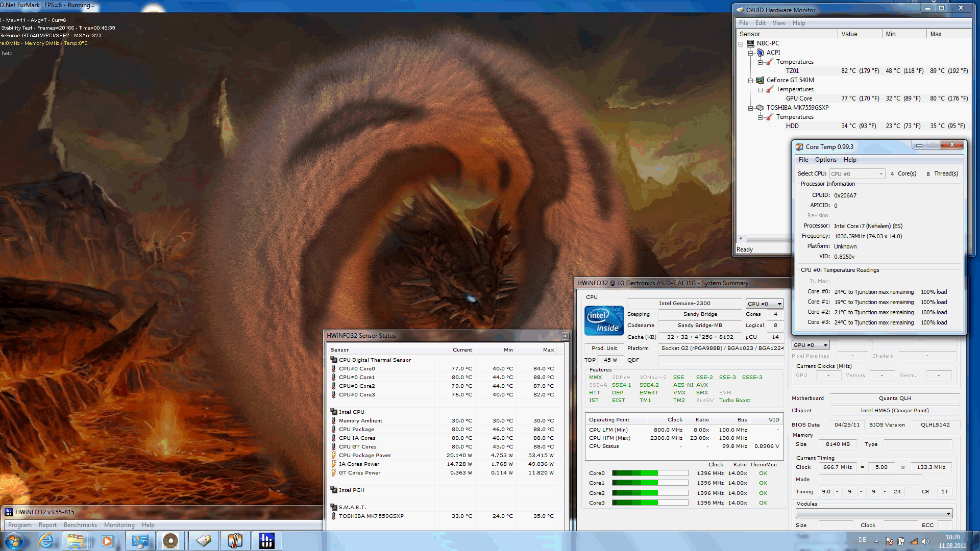
Task: Open the CPU #0 dropdown in HWiNFO32
Action: coord(764,304)
